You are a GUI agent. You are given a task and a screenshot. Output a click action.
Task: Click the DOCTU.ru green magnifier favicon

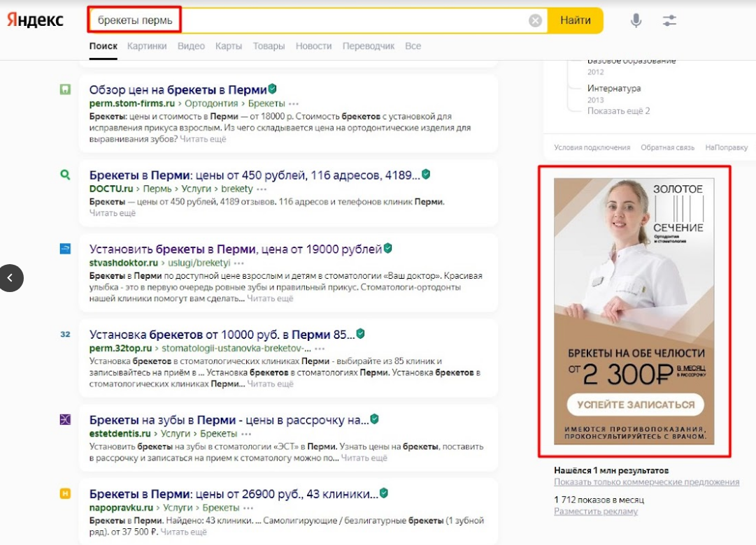[65, 175]
